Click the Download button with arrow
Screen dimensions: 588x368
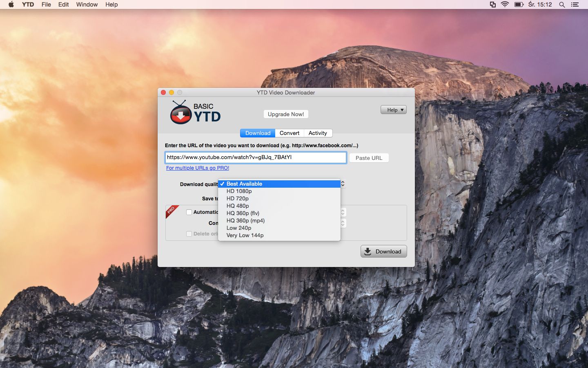pos(384,251)
